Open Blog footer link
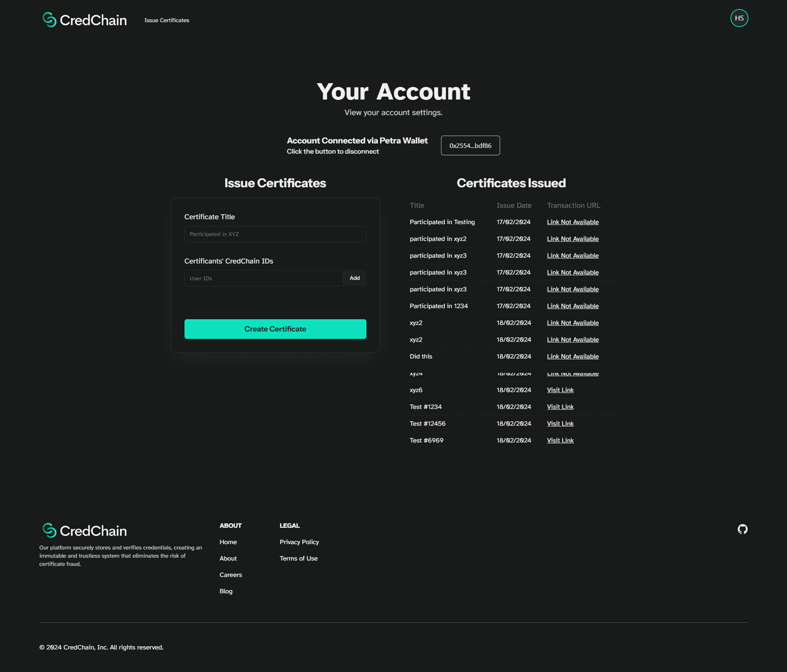 pyautogui.click(x=226, y=591)
